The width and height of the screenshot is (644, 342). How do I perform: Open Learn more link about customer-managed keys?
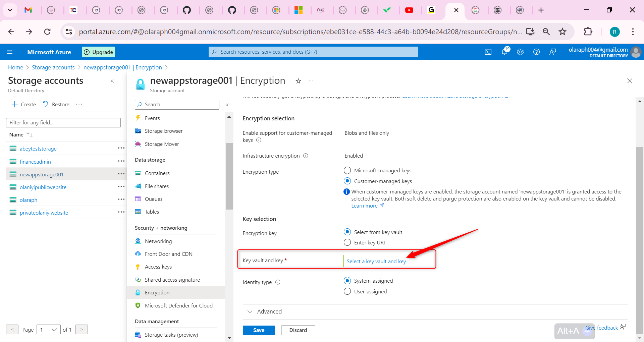tap(367, 206)
